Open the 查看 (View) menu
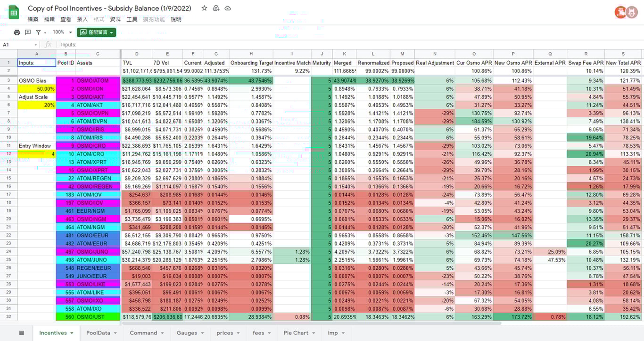Image resolution: width=644 pixels, height=341 pixels. coord(66,19)
